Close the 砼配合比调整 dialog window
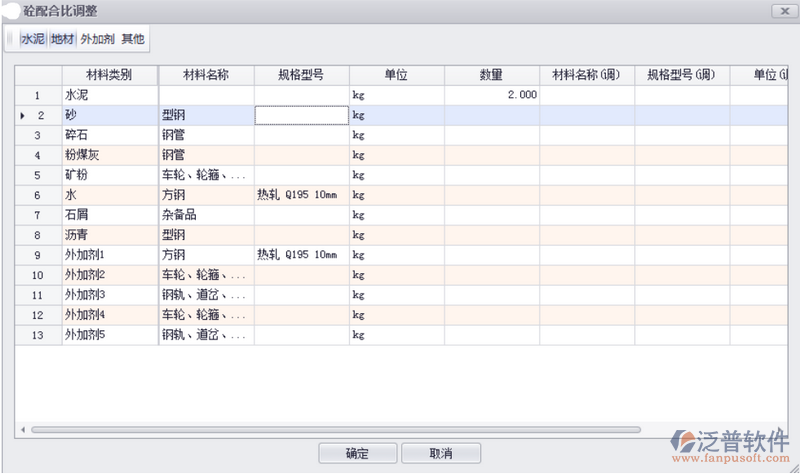Screen dimensions: 800x474 (x=780, y=9)
